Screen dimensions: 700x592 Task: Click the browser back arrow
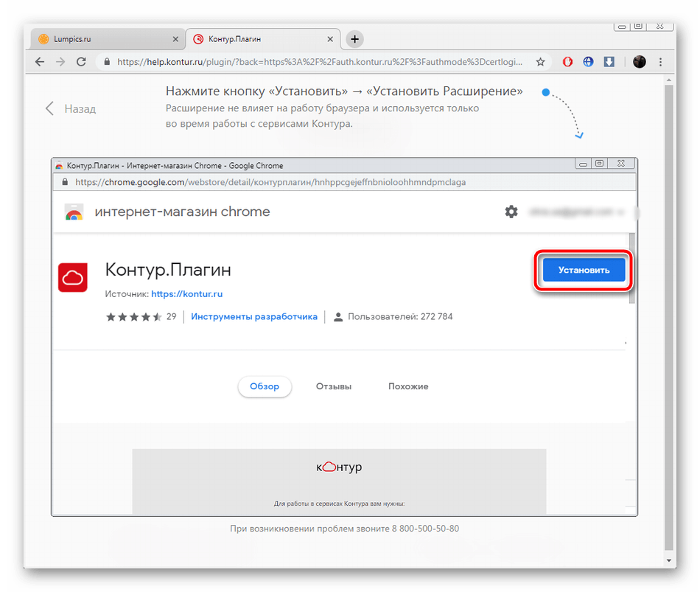click(40, 62)
